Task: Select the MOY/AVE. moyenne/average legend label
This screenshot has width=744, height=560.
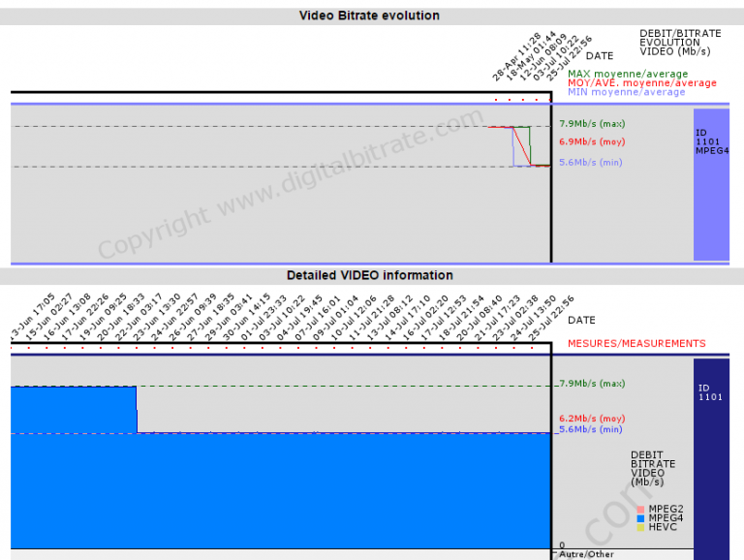Action: coord(641,83)
